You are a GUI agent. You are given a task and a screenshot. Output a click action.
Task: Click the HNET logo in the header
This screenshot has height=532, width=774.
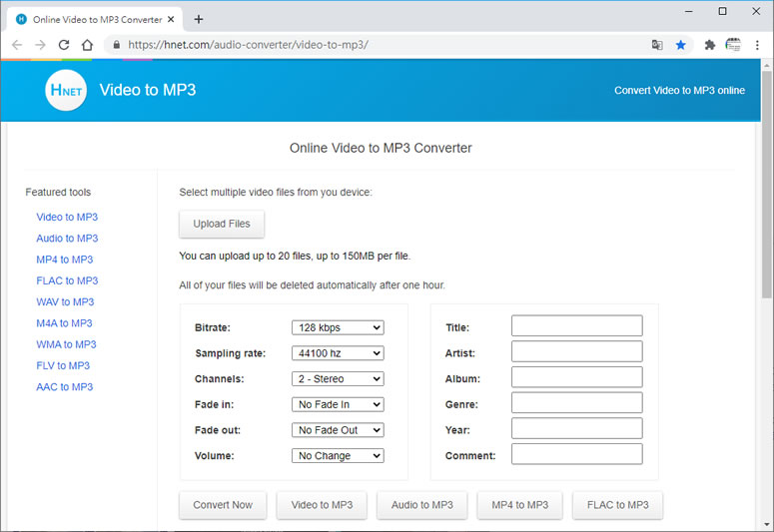click(x=66, y=90)
